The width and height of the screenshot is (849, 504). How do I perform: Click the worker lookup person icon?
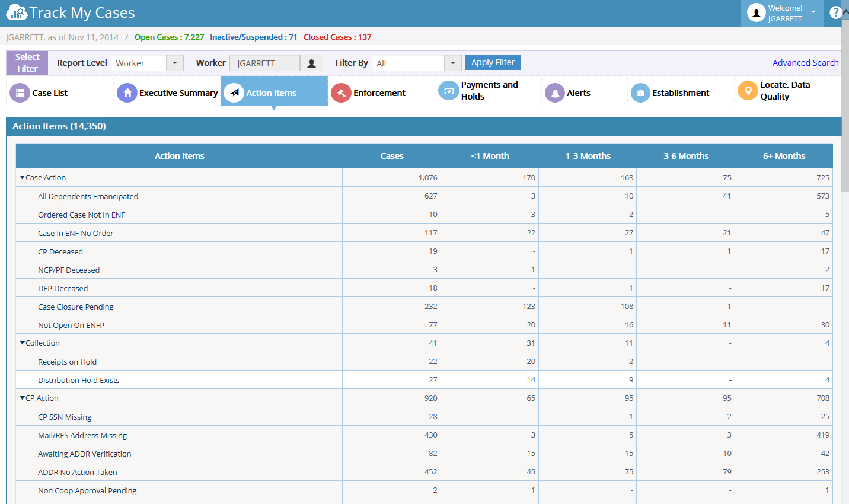[311, 63]
